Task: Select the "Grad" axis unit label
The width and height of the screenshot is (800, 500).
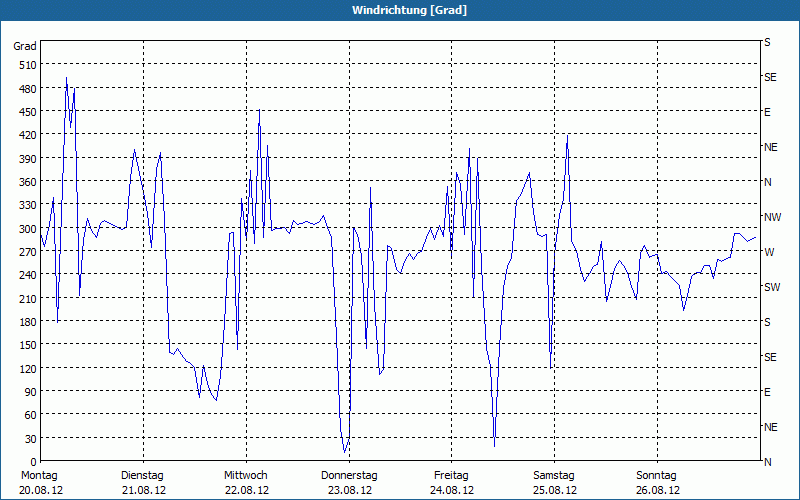Action: pos(25,46)
